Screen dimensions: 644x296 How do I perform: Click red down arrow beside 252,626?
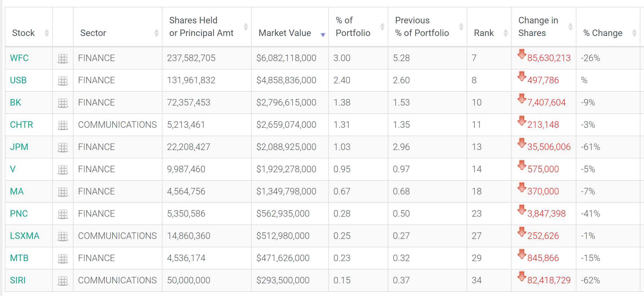(522, 232)
